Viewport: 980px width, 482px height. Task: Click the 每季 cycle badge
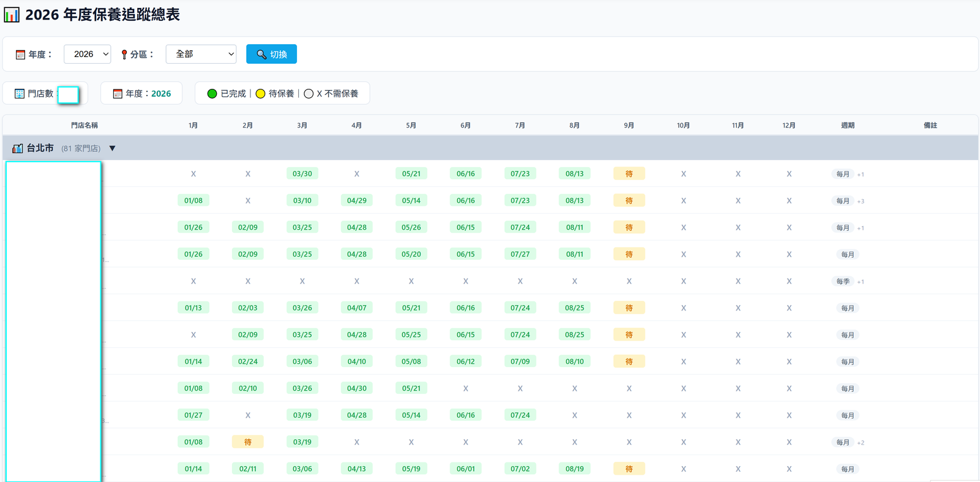[843, 281]
